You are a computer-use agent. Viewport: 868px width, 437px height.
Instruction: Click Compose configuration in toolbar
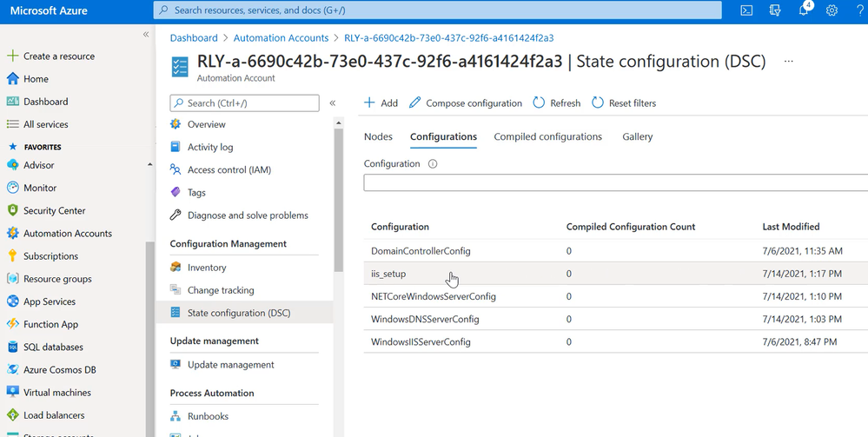[465, 103]
